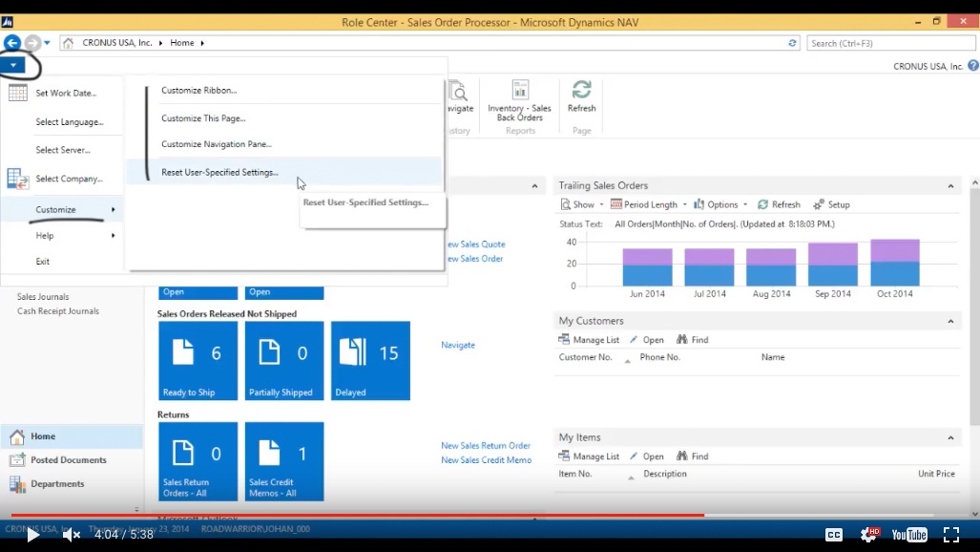Select the Departments navigation button
Image resolution: width=980 pixels, height=552 pixels.
72,484
